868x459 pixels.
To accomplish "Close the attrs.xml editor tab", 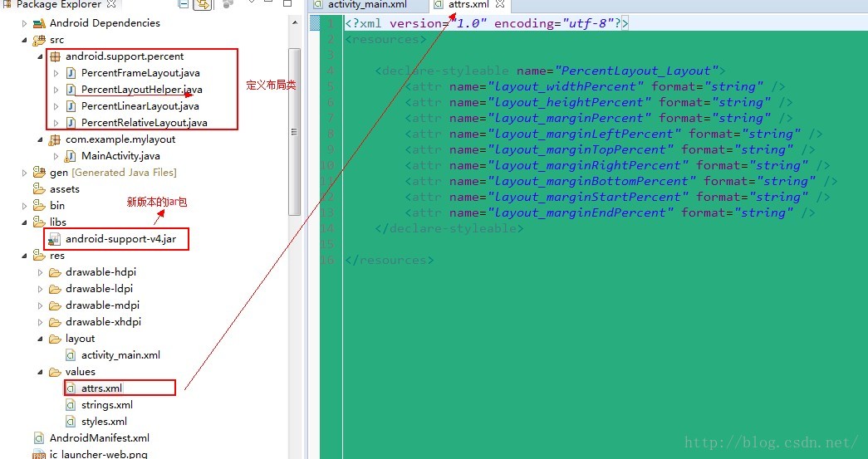I will coord(500,4).
